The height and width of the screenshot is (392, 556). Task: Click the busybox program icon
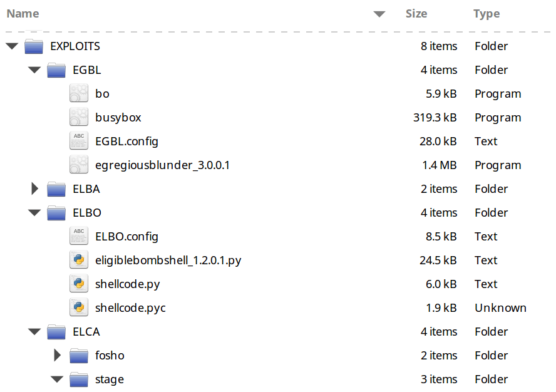click(79, 118)
